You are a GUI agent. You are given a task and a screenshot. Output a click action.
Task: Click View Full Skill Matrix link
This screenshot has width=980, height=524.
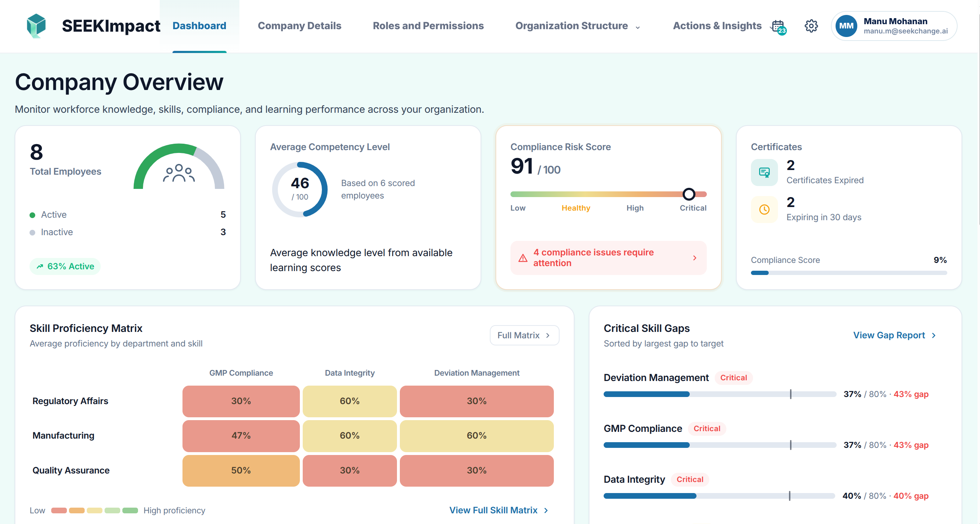499,510
